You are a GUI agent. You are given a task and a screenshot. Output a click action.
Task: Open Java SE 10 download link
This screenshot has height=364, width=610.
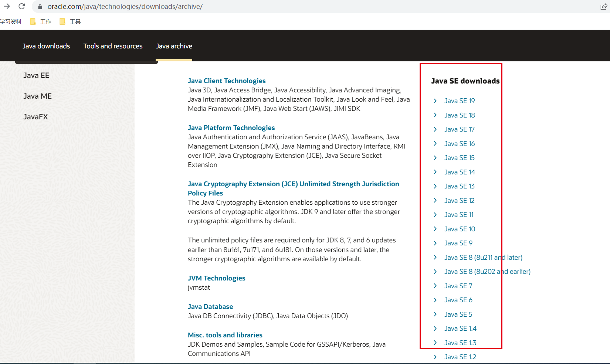(460, 229)
